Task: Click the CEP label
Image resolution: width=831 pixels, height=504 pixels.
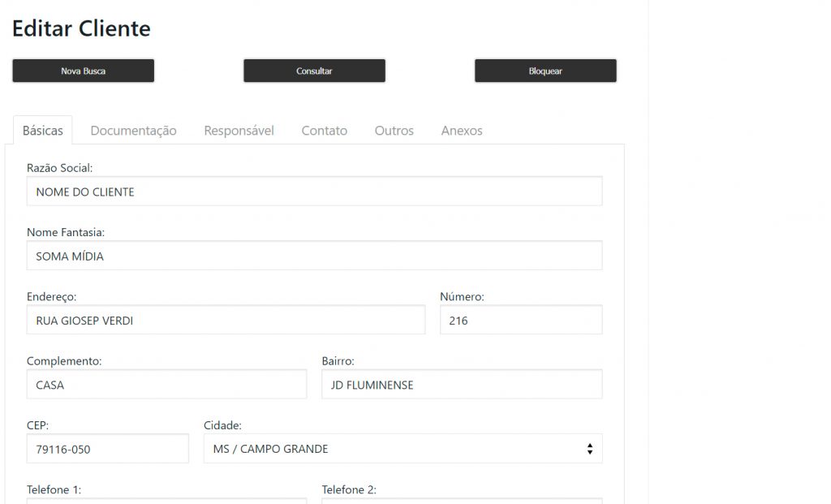Action: pyautogui.click(x=37, y=425)
